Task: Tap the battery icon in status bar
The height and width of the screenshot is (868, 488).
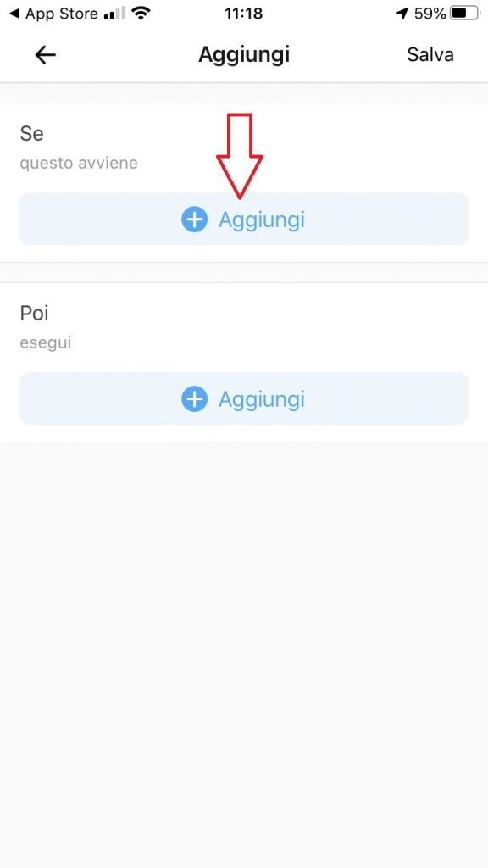Action: click(x=465, y=14)
